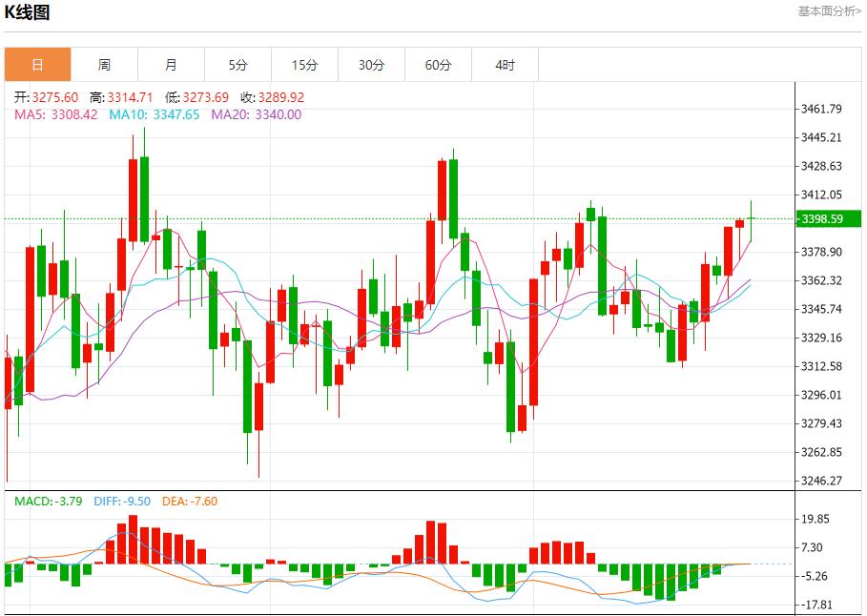Click the MA5 indicator label
The width and height of the screenshot is (867, 616).
point(55,114)
